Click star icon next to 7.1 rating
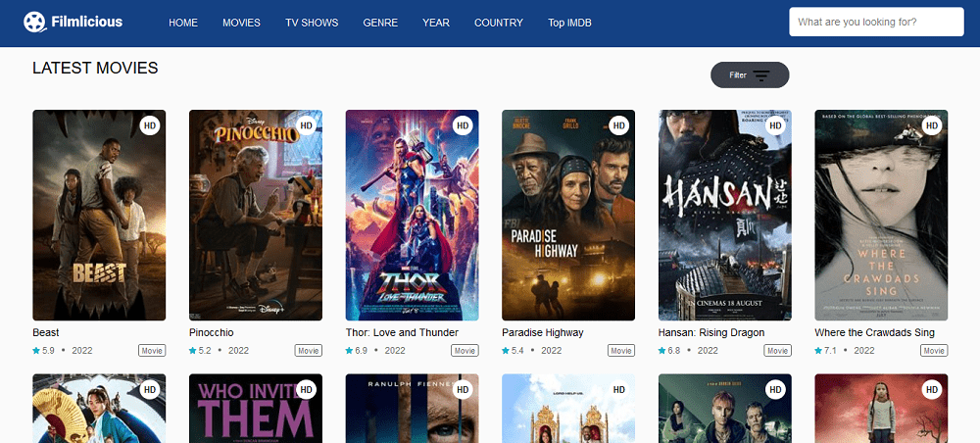Viewport: 980px width, 443px height. pos(818,351)
